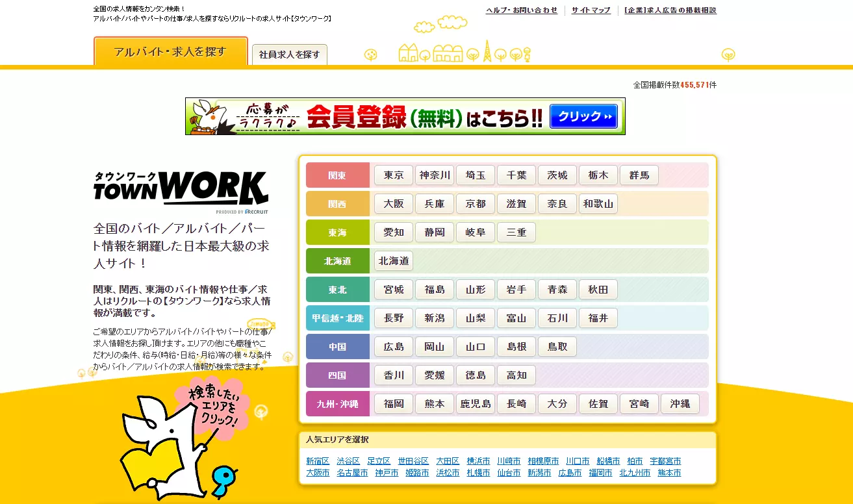Select the 栃木 prefecture button
The width and height of the screenshot is (853, 504).
(x=598, y=175)
